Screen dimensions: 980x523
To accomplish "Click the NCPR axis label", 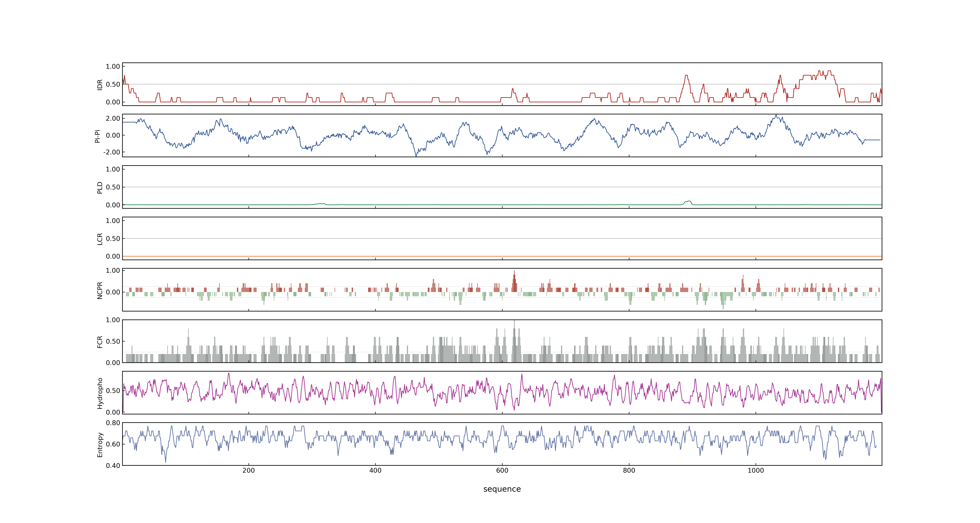I will click(x=100, y=290).
